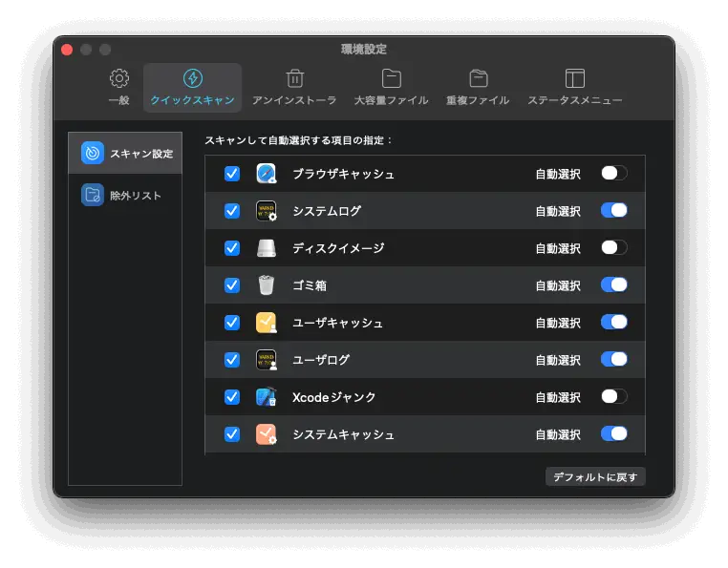Select スキャン設定 label in the sidebar
The height and width of the screenshot is (568, 728).
coord(141,154)
